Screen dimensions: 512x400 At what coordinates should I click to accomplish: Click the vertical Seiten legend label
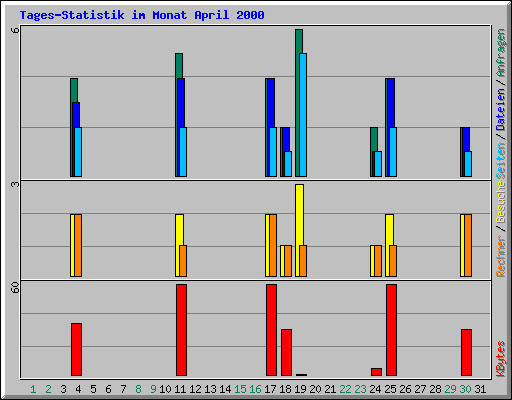click(500, 161)
